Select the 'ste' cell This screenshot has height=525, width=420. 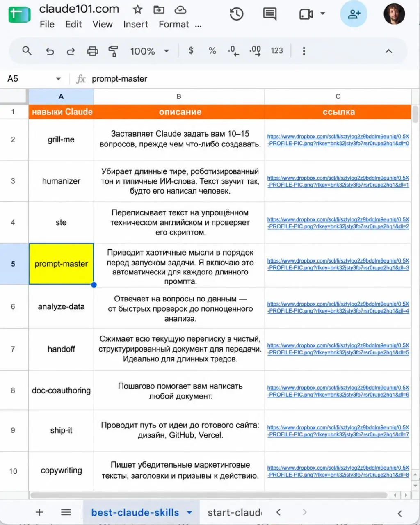point(61,222)
